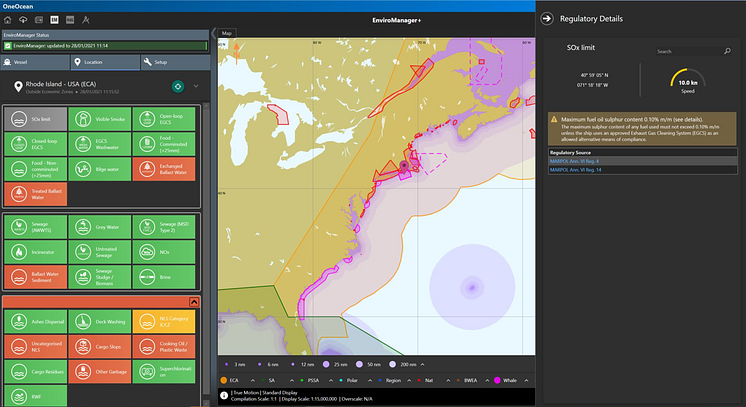This screenshot has height=407, width=746.
Task: Expand the chevron next to ECA
Action: coord(253,380)
